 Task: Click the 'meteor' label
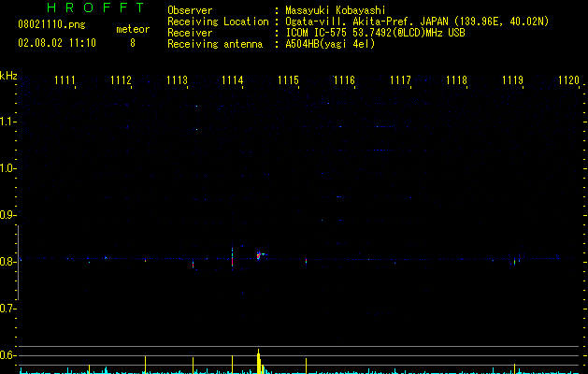coord(133,29)
